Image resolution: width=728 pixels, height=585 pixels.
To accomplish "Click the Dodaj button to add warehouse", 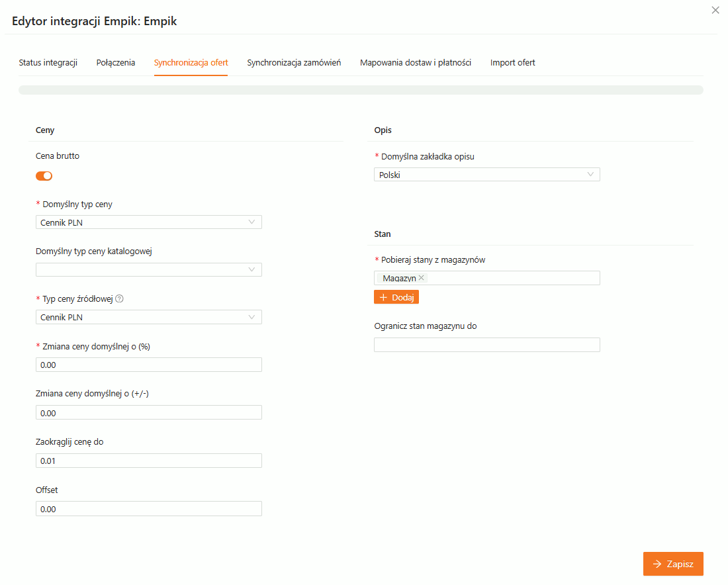I will pyautogui.click(x=396, y=297).
